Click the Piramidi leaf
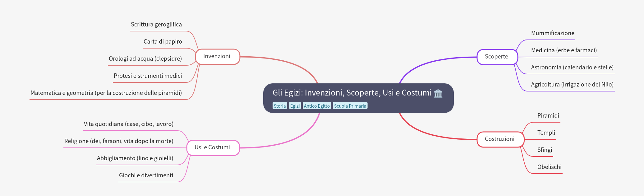This screenshot has width=644, height=196. pyautogui.click(x=548, y=116)
